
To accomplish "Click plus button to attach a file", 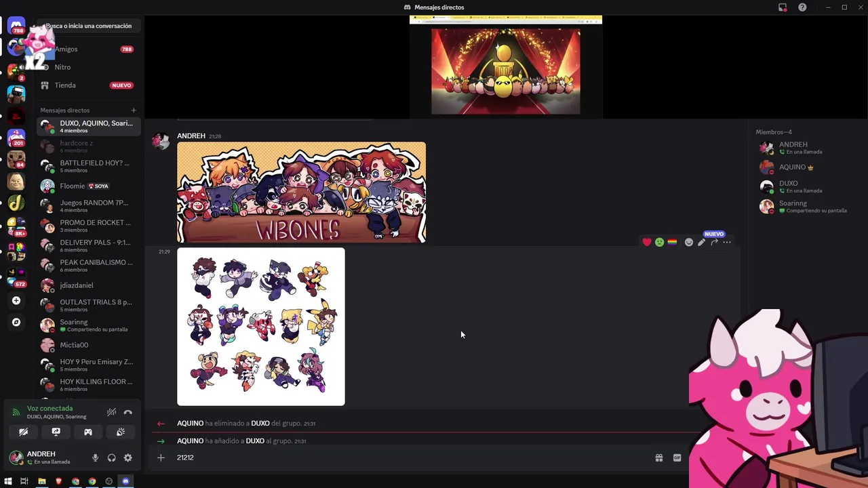I will coord(161,457).
